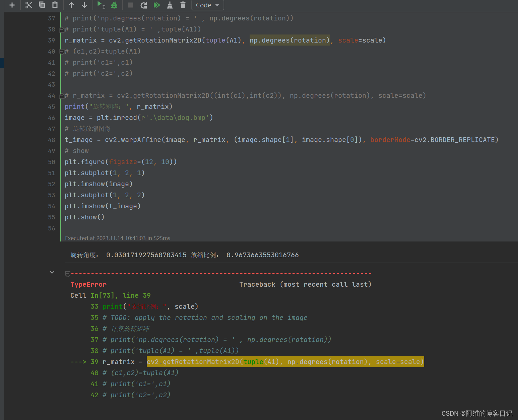Image resolution: width=518 pixels, height=420 pixels.
Task: Collapse the folded region at line 44
Action: pyautogui.click(x=62, y=95)
